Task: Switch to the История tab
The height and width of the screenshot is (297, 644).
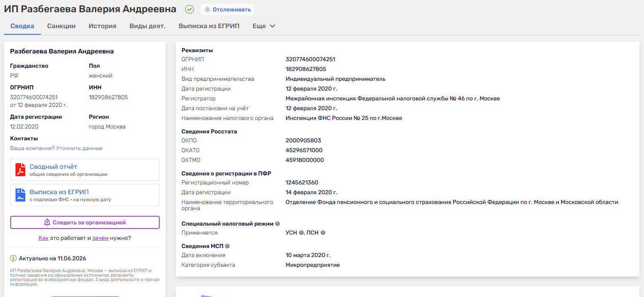Action: point(103,26)
